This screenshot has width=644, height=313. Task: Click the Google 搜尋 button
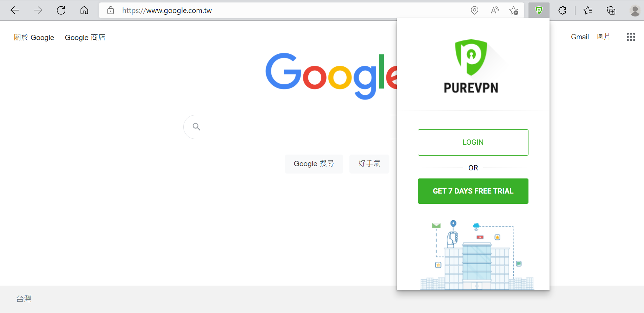point(314,164)
